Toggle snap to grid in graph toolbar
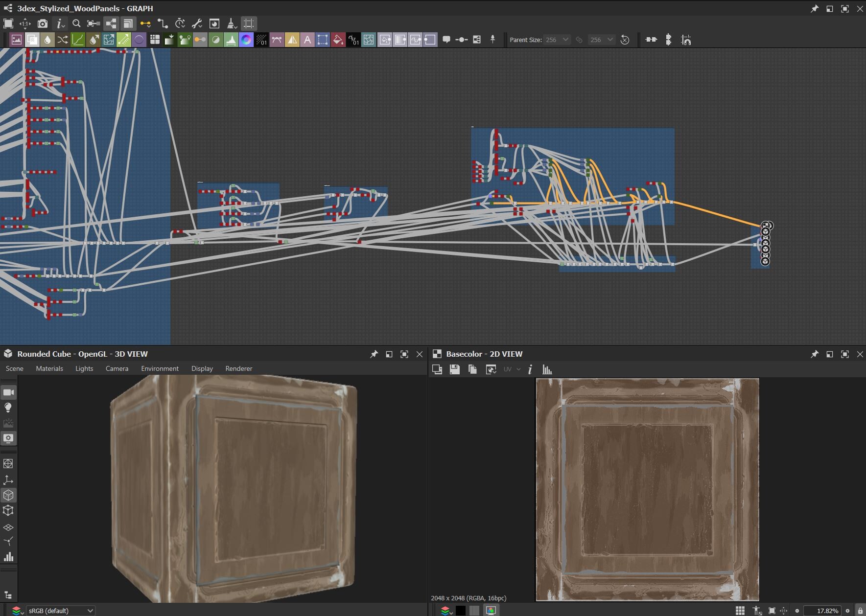Image resolution: width=866 pixels, height=616 pixels. pos(248,23)
